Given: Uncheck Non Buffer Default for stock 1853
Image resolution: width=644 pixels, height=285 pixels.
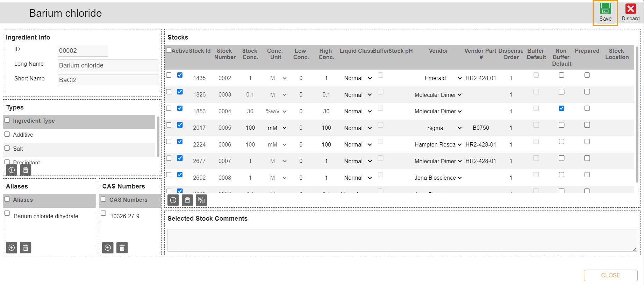Looking at the screenshot, I should (x=561, y=108).
